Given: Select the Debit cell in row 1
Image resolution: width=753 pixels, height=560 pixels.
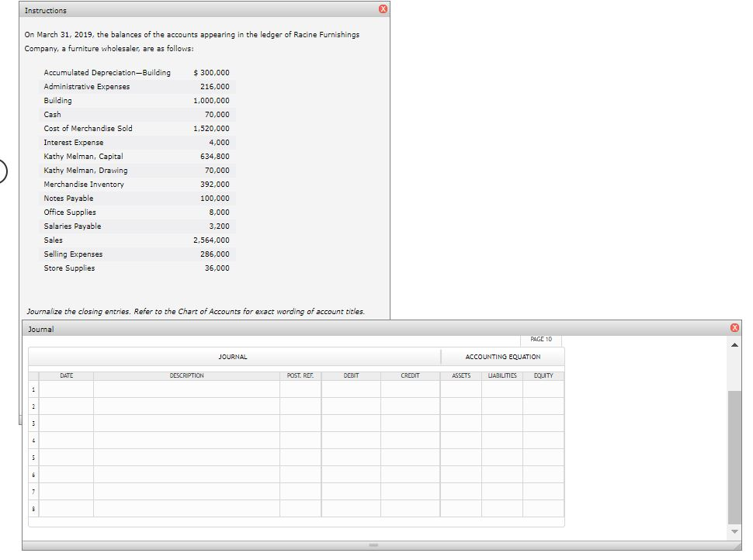Looking at the screenshot, I should pyautogui.click(x=351, y=389).
